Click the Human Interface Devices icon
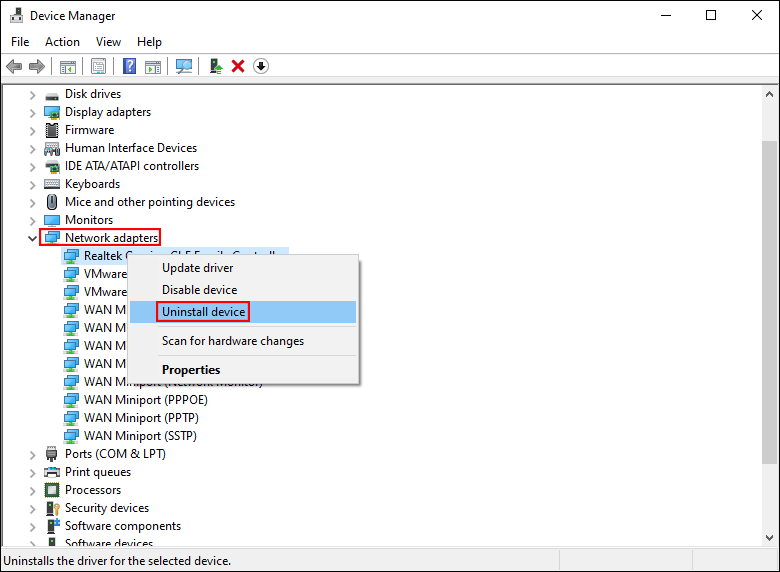The width and height of the screenshot is (780, 572). [52, 148]
